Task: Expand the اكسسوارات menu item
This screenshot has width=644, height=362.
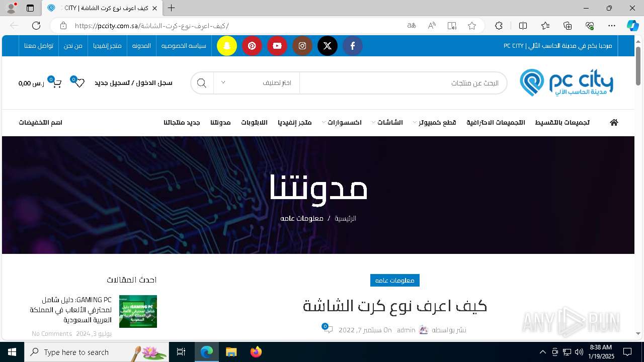Action: (x=342, y=123)
